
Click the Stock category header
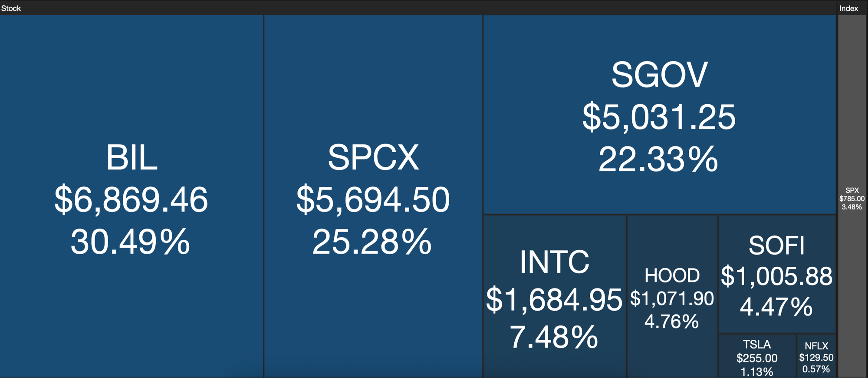click(x=11, y=8)
